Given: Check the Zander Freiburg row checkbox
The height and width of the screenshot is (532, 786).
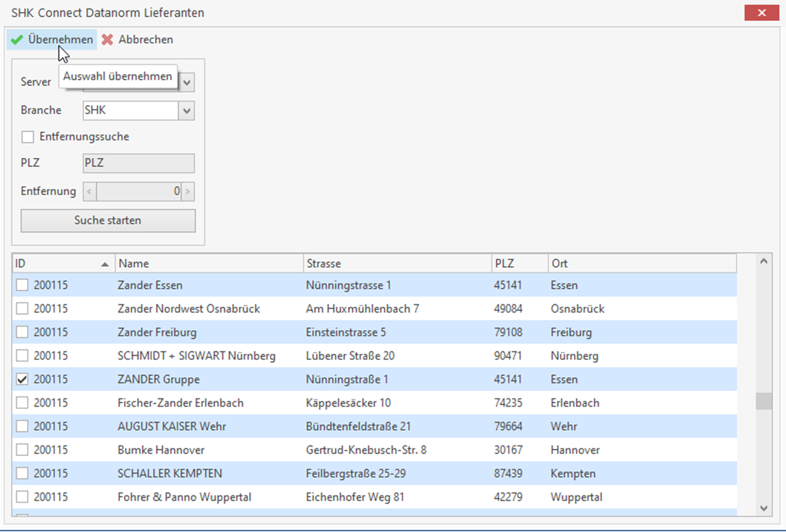Looking at the screenshot, I should [22, 333].
